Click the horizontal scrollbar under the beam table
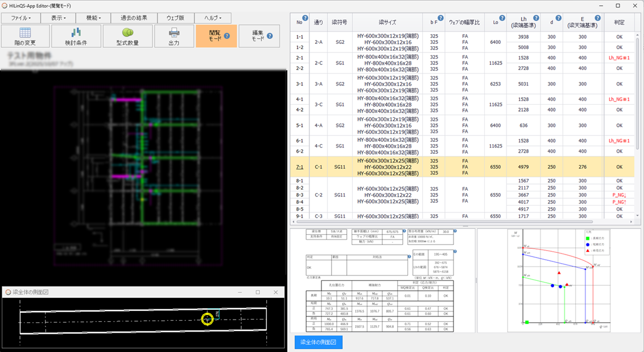 pos(444,222)
